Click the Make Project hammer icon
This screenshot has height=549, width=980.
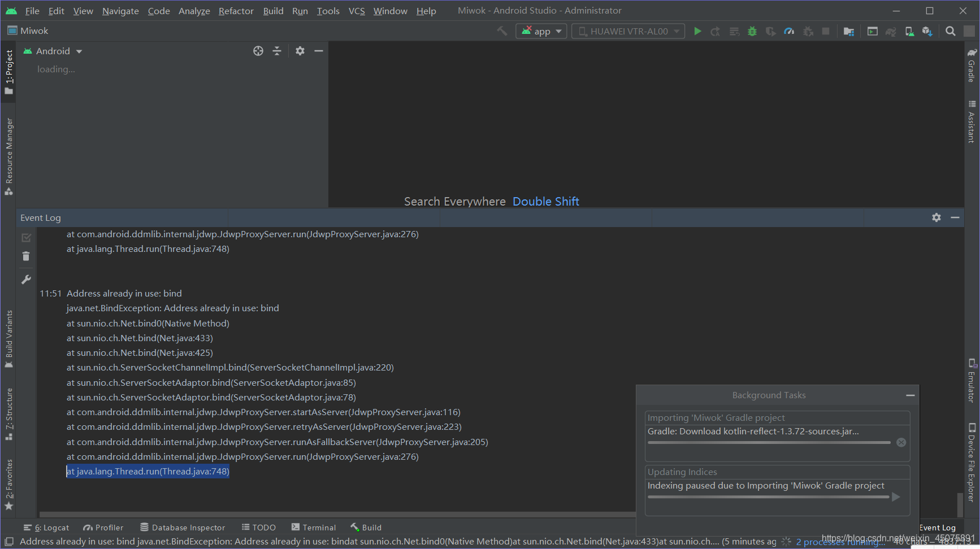pos(502,31)
